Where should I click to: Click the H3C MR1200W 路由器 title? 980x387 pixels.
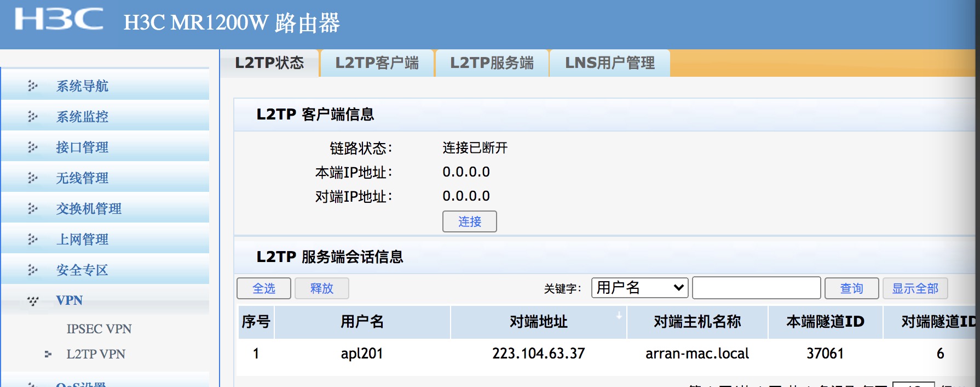(232, 23)
